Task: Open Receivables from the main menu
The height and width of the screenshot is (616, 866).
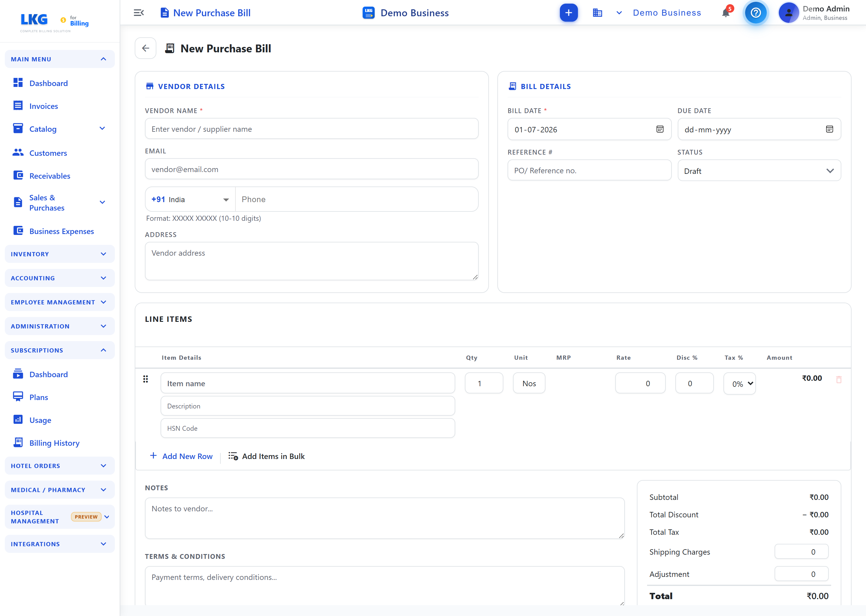Action: (x=50, y=176)
